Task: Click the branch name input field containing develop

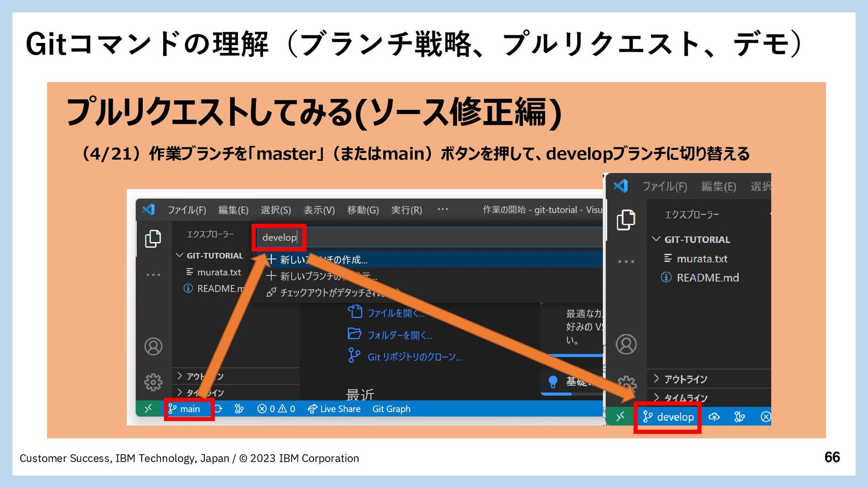Action: pos(429,237)
